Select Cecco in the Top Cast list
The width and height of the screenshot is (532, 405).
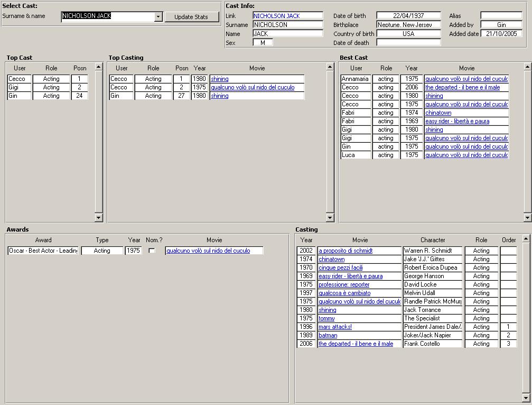[20, 79]
